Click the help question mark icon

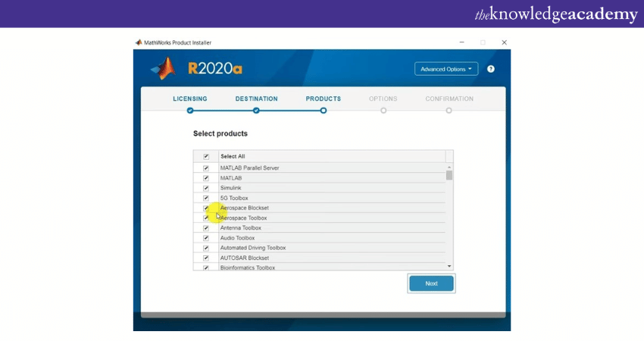pos(491,69)
